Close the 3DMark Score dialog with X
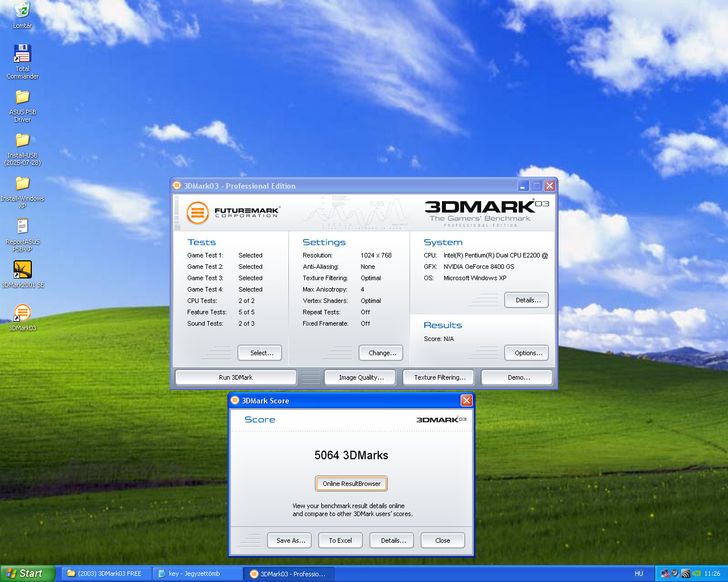Viewport: 728px width, 582px height. tap(466, 401)
